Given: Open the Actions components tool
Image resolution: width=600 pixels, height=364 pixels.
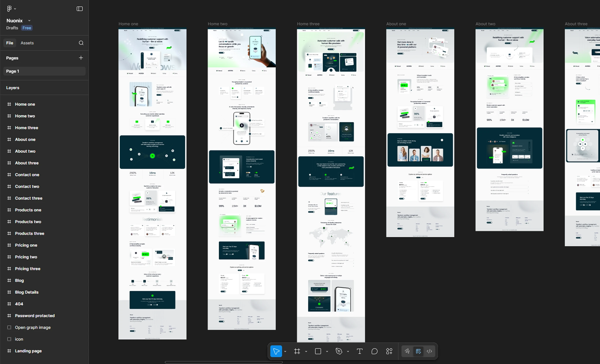Looking at the screenshot, I should tap(389, 351).
